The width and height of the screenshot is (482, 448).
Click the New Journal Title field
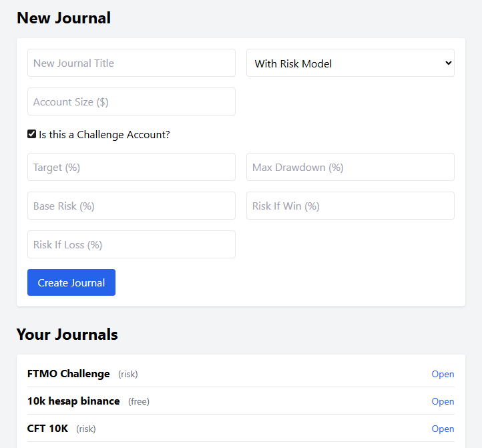pyautogui.click(x=132, y=63)
